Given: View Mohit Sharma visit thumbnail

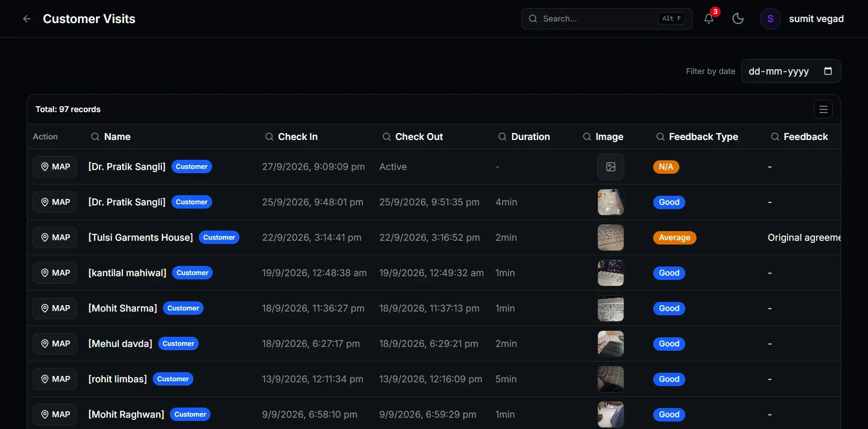Looking at the screenshot, I should (x=611, y=308).
